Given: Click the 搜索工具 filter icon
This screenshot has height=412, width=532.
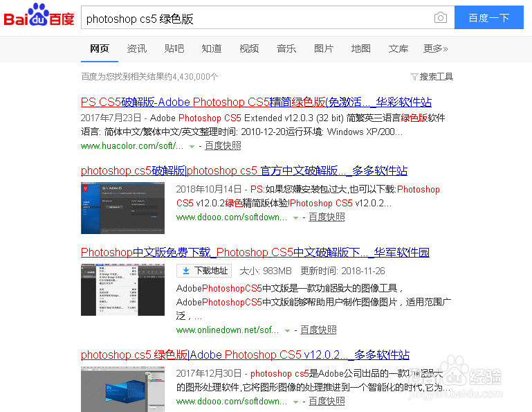Looking at the screenshot, I should 414,77.
